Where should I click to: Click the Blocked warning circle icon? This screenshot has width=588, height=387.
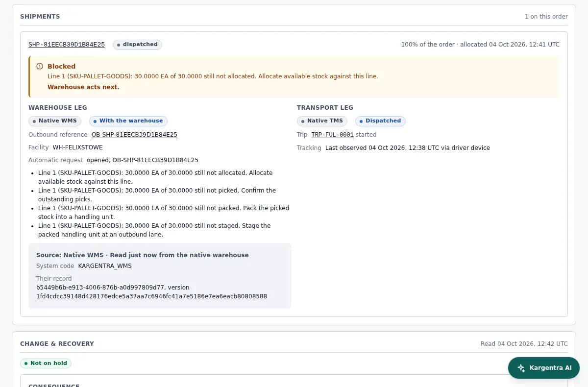[40, 66]
